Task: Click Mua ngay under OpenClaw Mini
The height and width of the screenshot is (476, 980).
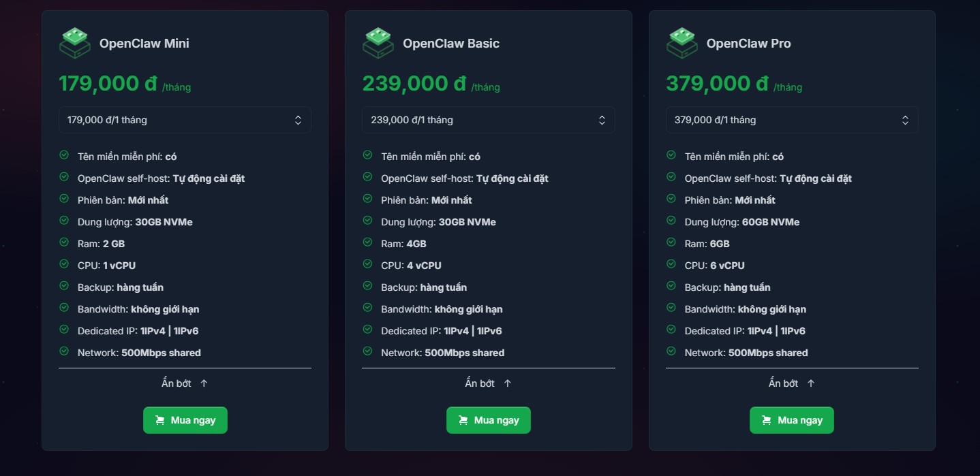Action: pyautogui.click(x=185, y=420)
